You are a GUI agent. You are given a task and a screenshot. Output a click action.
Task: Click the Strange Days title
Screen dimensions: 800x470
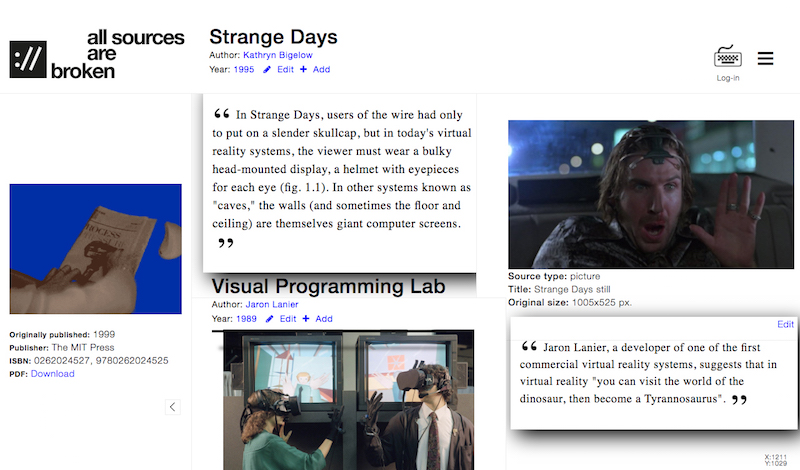pos(273,37)
